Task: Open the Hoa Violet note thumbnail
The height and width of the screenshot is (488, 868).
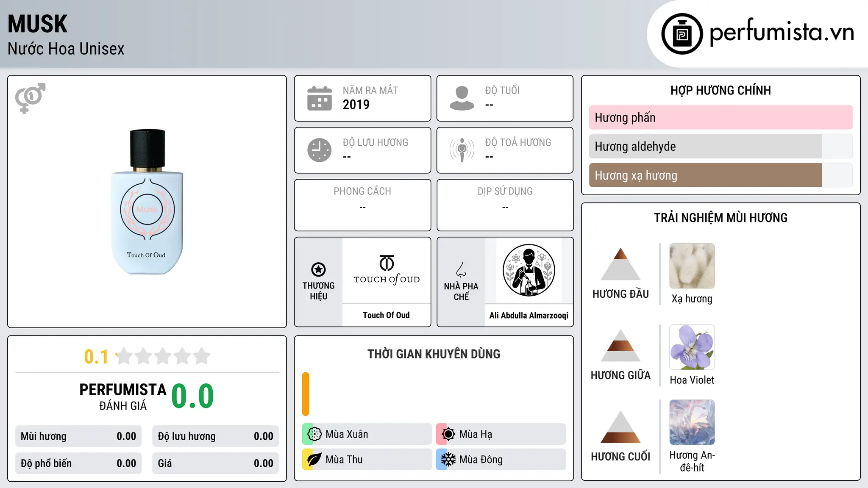Action: click(x=692, y=347)
